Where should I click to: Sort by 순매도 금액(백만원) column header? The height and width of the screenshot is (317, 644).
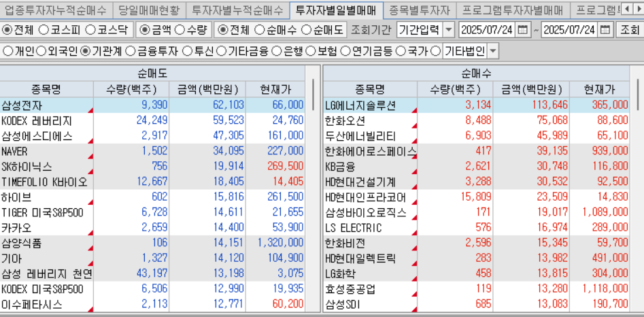[207, 89]
